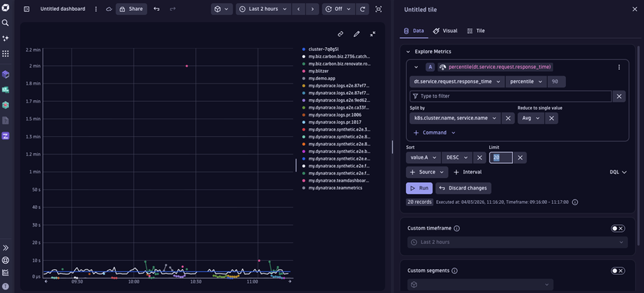The image size is (644, 293).
Task: Toggle my.dynatrace.logs.pr.1017 legend series
Action: pos(333,123)
